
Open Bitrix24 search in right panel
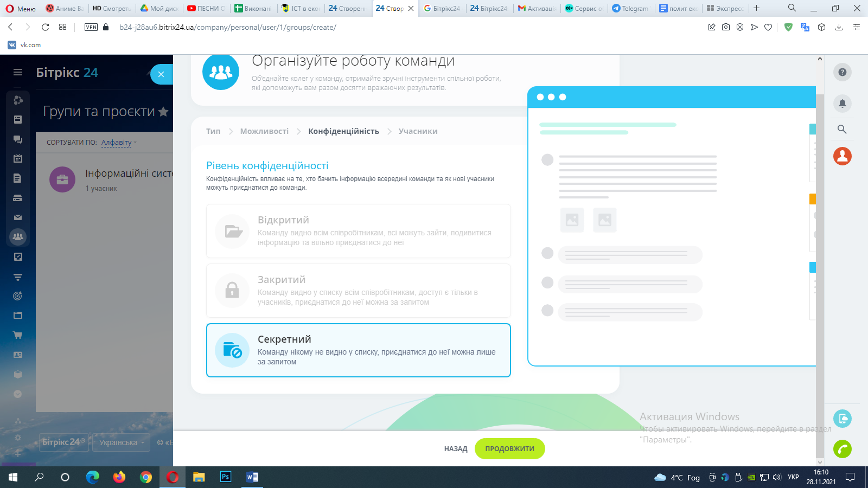(x=842, y=129)
